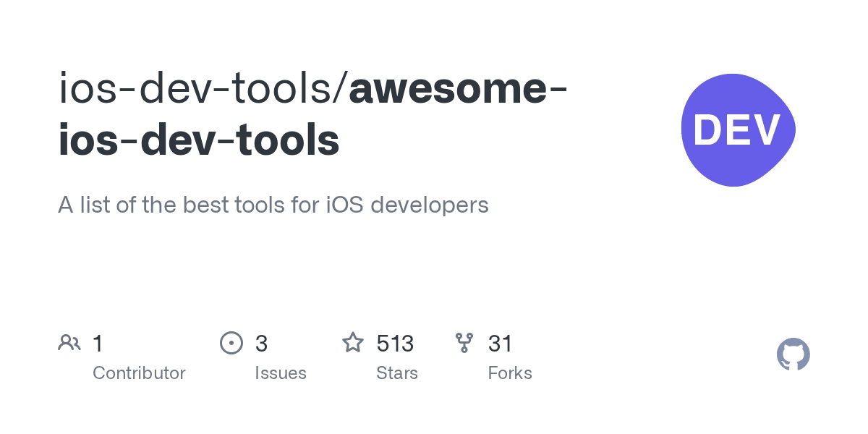Click the contributor count number 1
Image resolution: width=868 pixels, height=434 pixels.
click(x=98, y=343)
